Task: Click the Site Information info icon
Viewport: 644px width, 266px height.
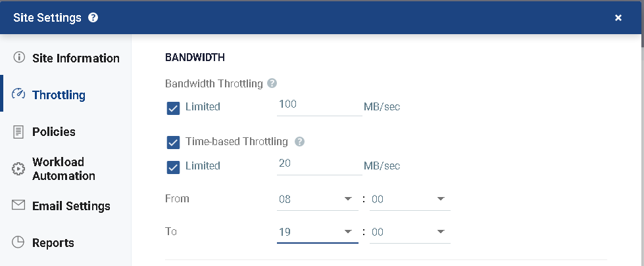Action: [19, 57]
